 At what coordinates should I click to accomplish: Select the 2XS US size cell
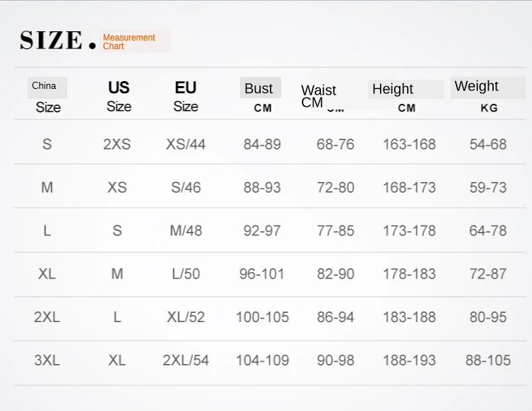pyautogui.click(x=117, y=144)
